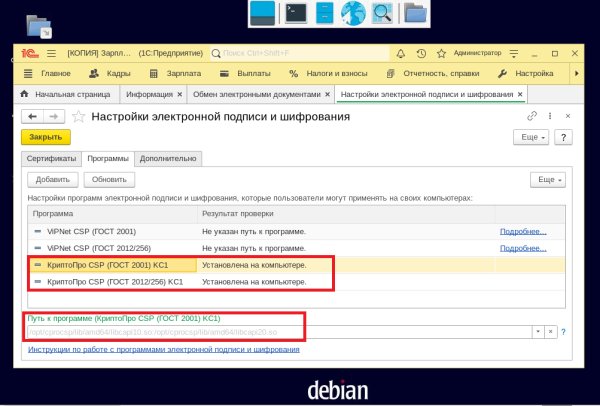The height and width of the screenshot is (406, 600).
Task: Expand the Еще dropdown above the table
Action: 548,179
